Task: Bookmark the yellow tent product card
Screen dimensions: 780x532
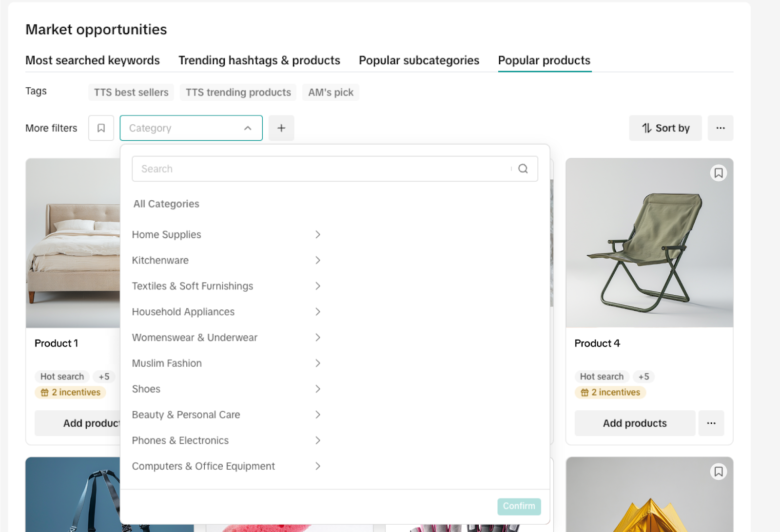Action: (718, 471)
